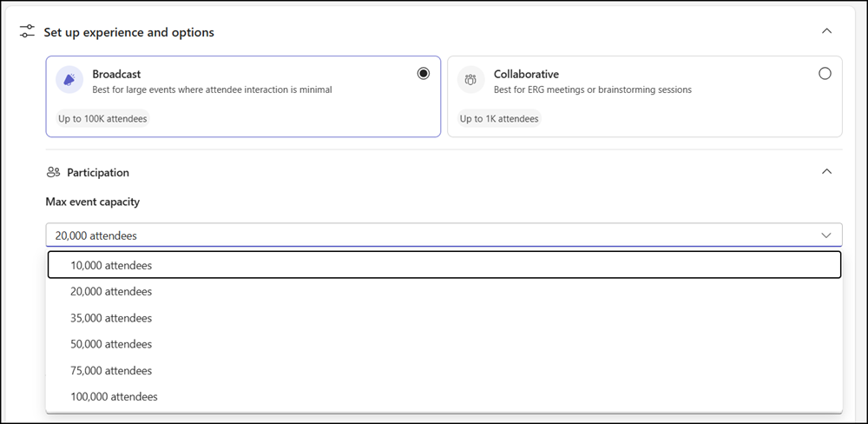Viewport: 868px width, 424px height.
Task: Click the settings sliders icon beside the heading
Action: click(27, 32)
